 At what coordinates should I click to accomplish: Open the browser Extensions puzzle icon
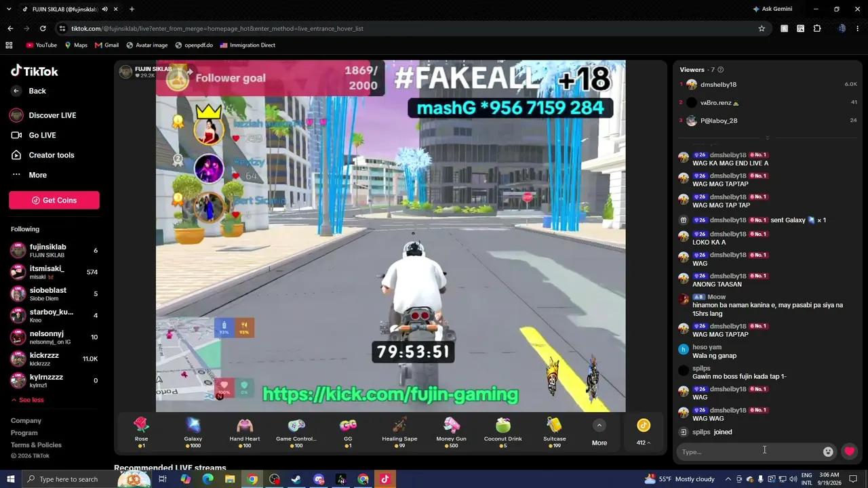[x=817, y=28]
